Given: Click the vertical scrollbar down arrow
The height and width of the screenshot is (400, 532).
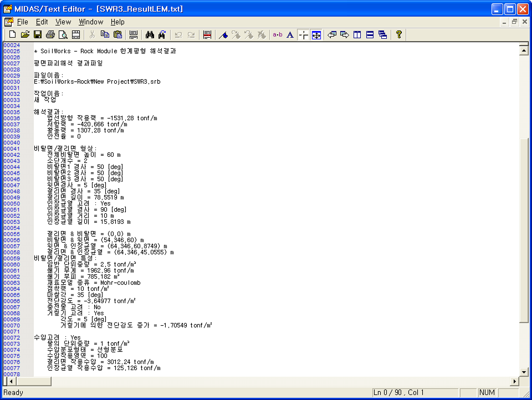Looking at the screenshot, I should 523,372.
